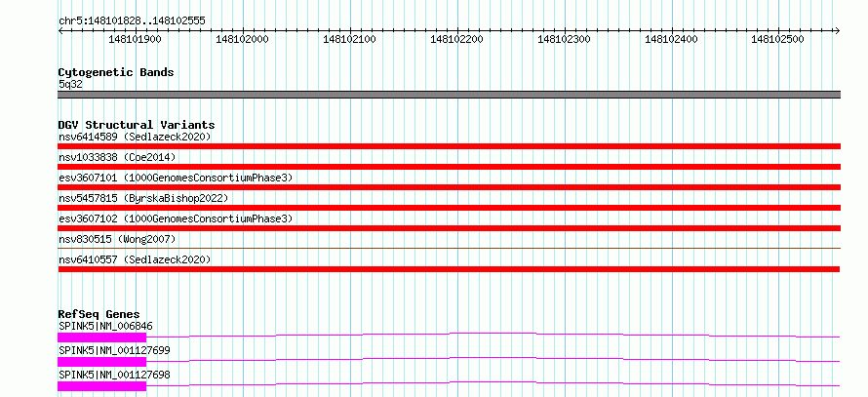
Task: Click the red bar for esv3607102
Action: pyautogui.click(x=449, y=228)
